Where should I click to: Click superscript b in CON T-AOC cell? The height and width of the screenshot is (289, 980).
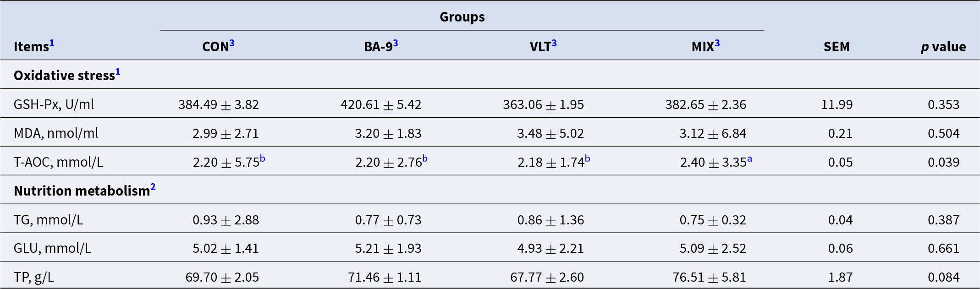click(263, 159)
